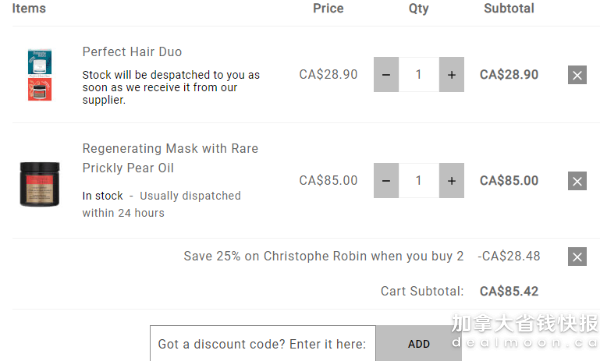Remove the 25% Christophe Robin discount
Image resolution: width=600 pixels, height=361 pixels.
point(577,256)
